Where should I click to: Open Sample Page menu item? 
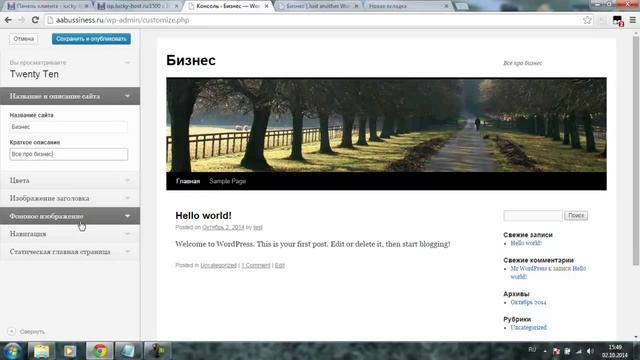pos(227,181)
